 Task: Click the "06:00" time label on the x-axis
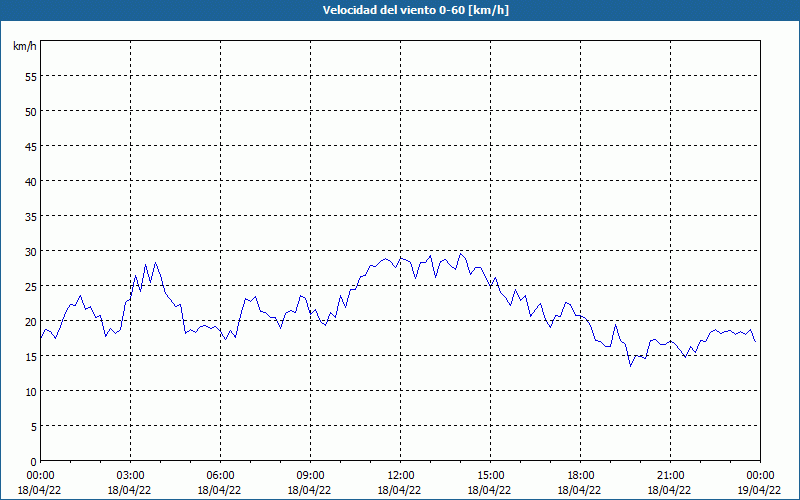(220, 476)
